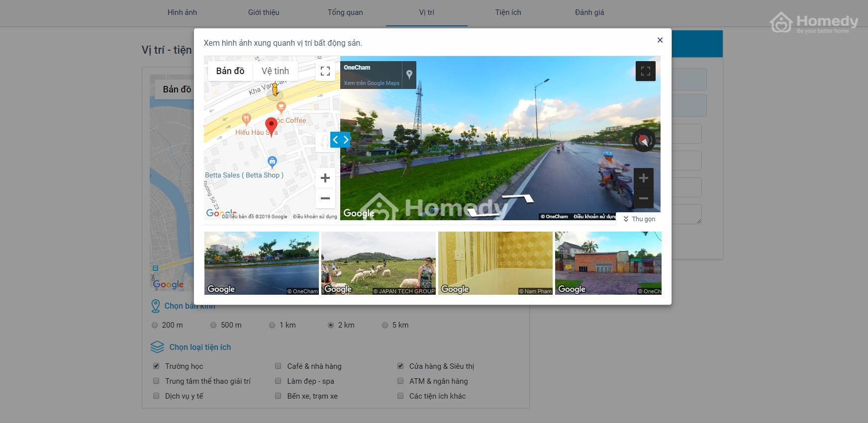Image resolution: width=868 pixels, height=423 pixels.
Task: Click the Betta Sales ( Betta Shop ) label
Action: coord(244,175)
